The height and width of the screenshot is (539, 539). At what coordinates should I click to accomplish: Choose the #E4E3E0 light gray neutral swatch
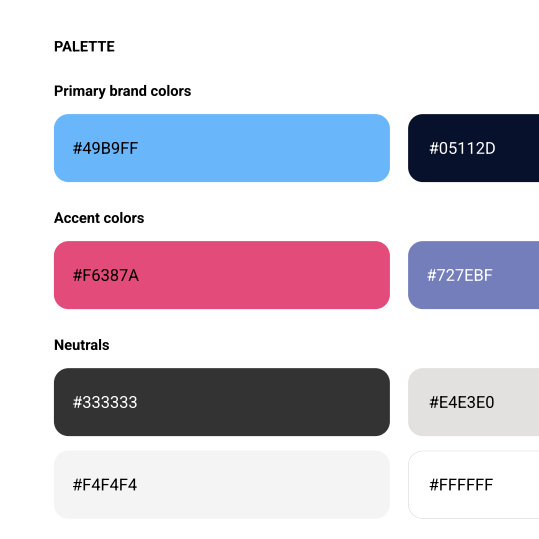(474, 402)
